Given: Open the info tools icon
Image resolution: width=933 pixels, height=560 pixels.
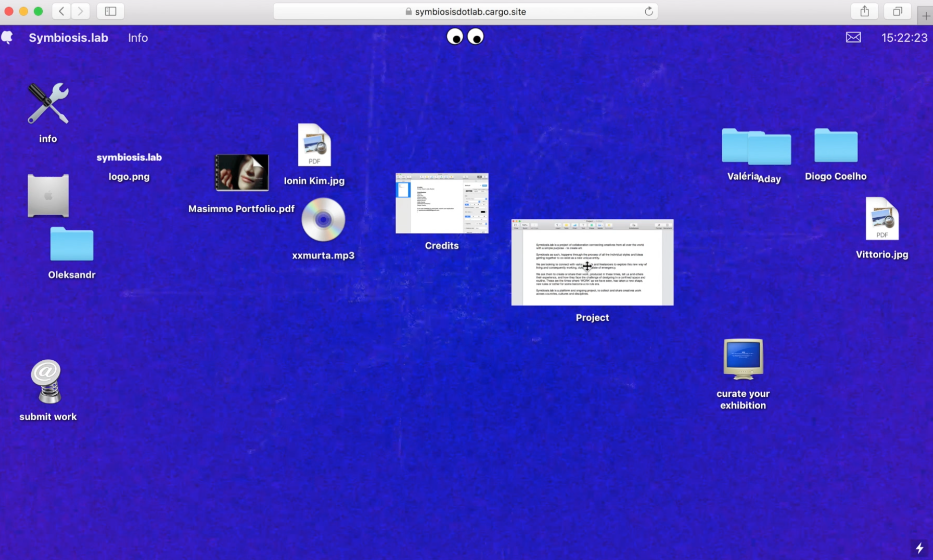Looking at the screenshot, I should [48, 103].
